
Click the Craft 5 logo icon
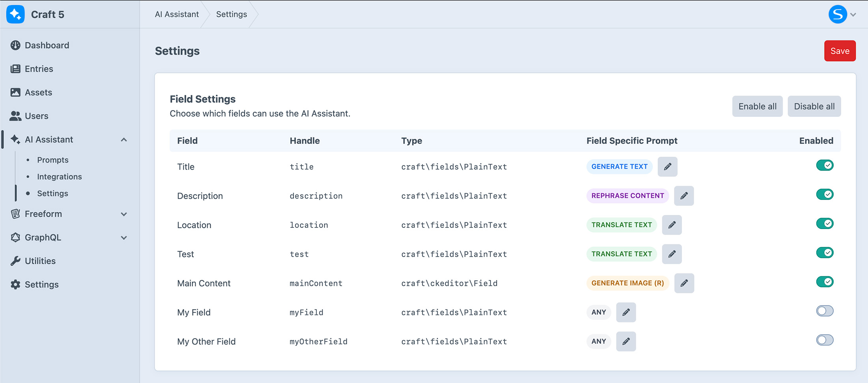[x=15, y=15]
